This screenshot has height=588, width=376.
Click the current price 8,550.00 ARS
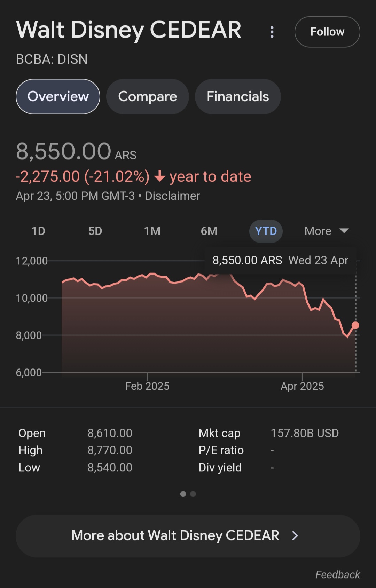(x=76, y=152)
